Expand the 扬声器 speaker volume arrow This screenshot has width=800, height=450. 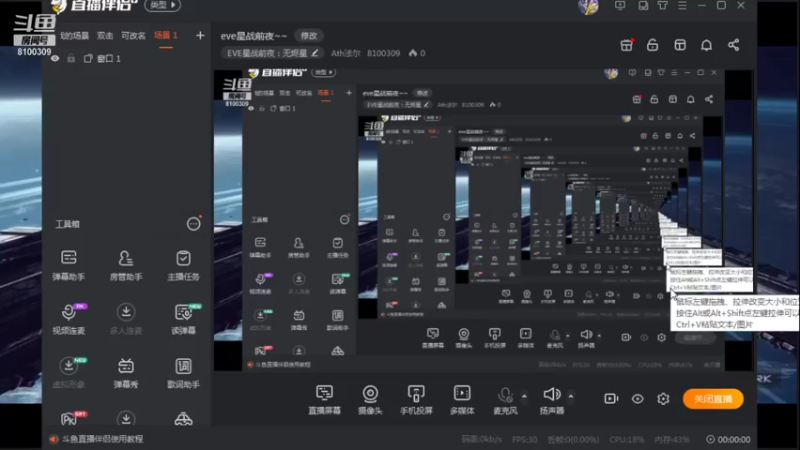tap(571, 396)
